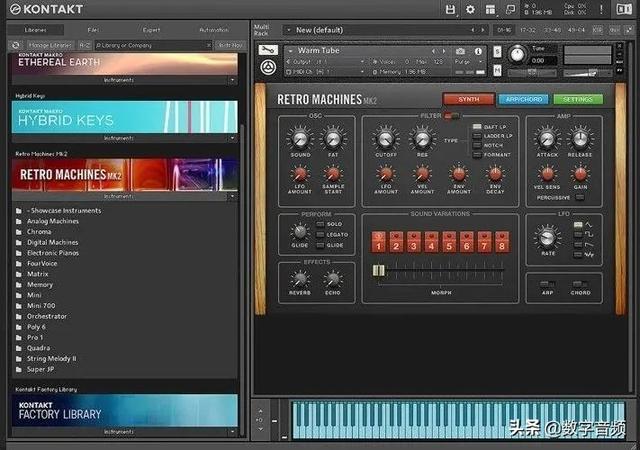Click the camera snapshot icon
Viewport: 640px width, 450px height.
tap(460, 51)
